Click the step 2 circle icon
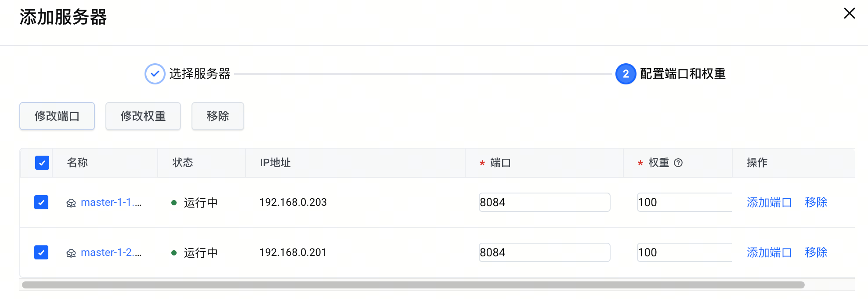This screenshot has width=868, height=299. [626, 74]
